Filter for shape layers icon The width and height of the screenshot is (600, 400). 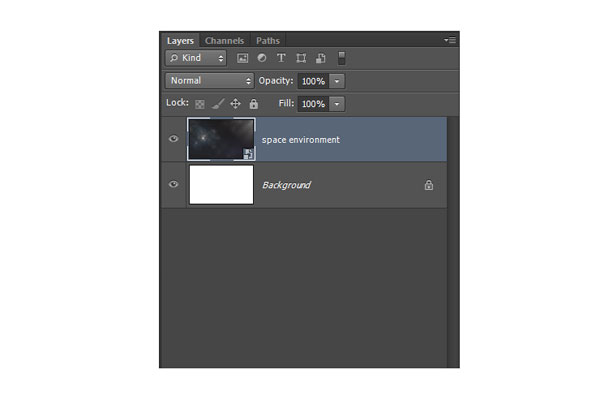pos(301,58)
